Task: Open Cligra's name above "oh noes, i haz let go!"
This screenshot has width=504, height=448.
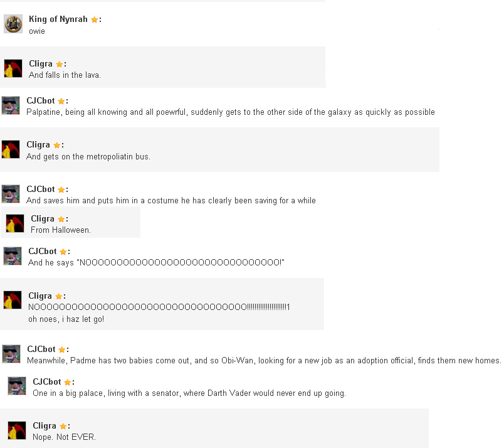Action: [x=40, y=296]
